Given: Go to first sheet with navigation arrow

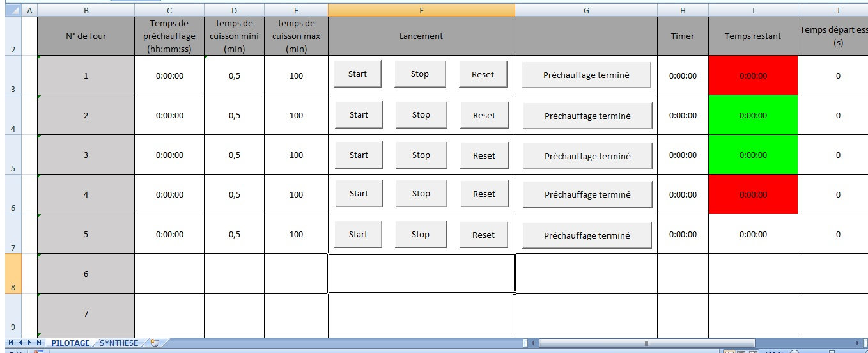Looking at the screenshot, I should (11, 343).
